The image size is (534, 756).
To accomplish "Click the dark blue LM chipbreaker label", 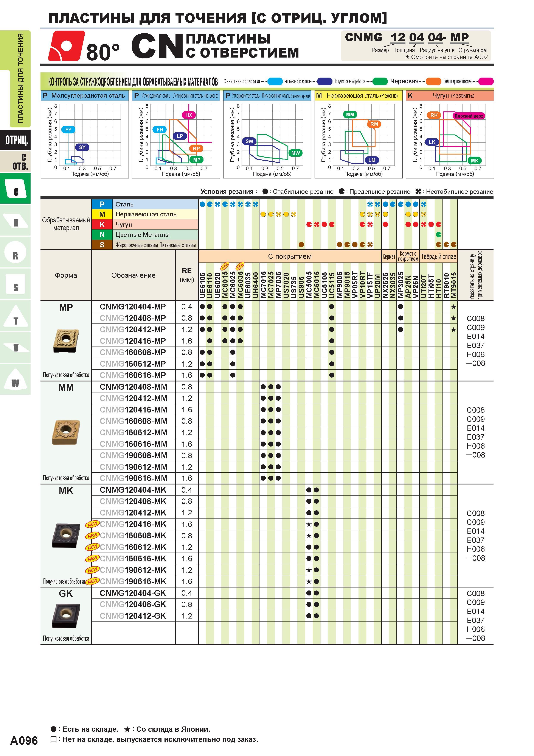I will (372, 160).
